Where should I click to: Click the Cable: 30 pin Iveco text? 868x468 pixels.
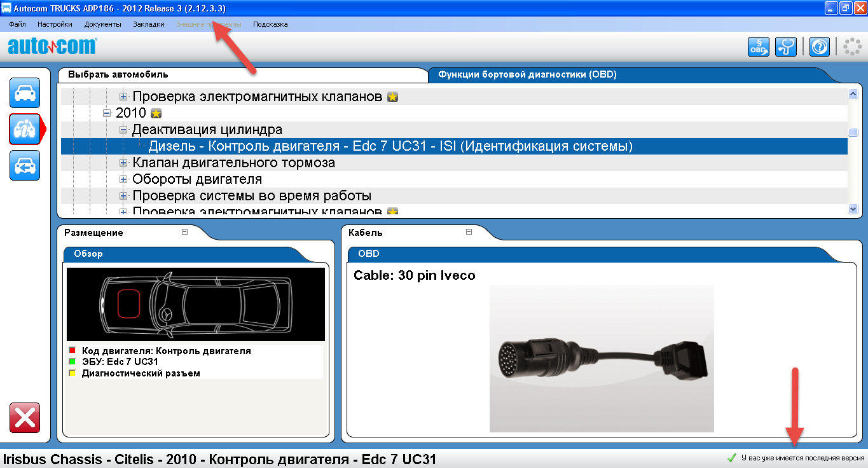pyautogui.click(x=415, y=275)
